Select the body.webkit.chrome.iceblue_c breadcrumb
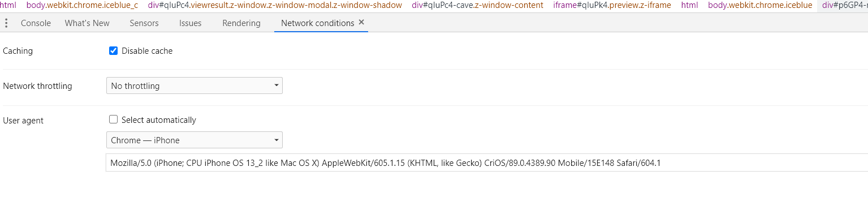The width and height of the screenshot is (868, 218). [x=82, y=5]
